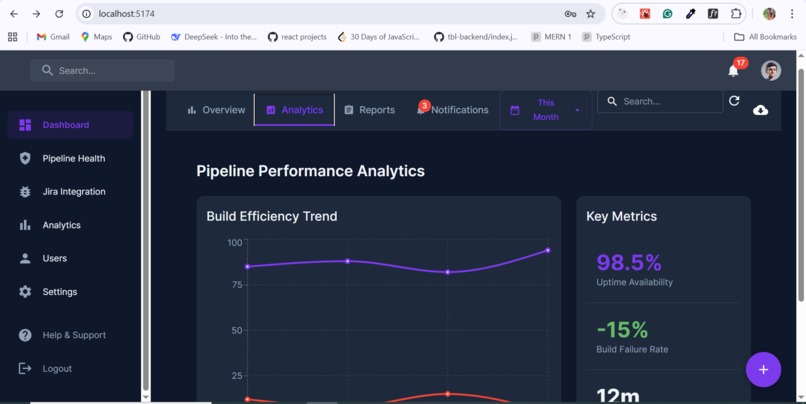Click the site info icon left of the URL

[86, 14]
